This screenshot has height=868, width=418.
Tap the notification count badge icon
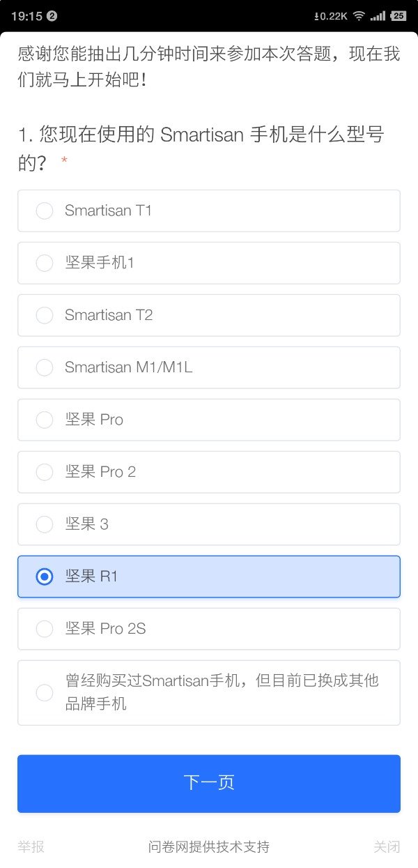click(52, 16)
